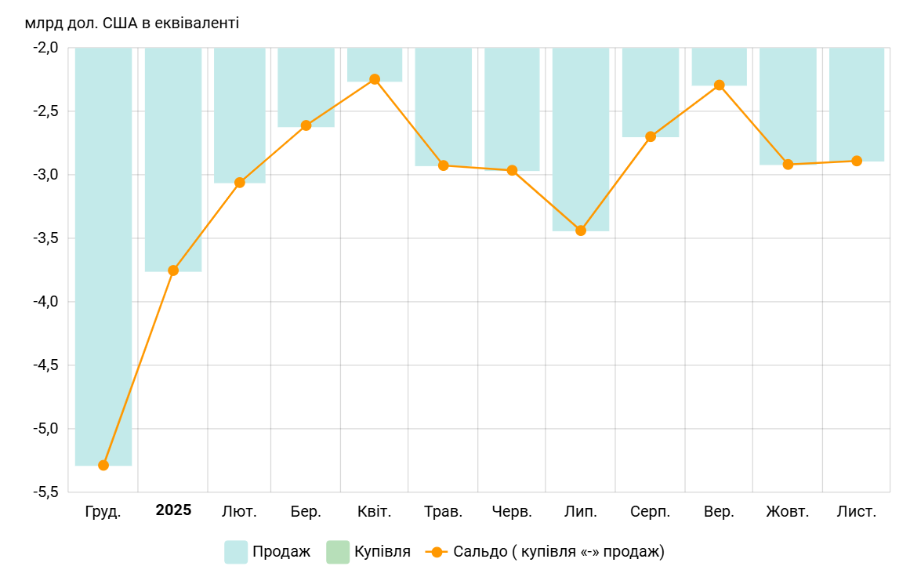Select the Лист. orange data point

pyautogui.click(x=857, y=161)
